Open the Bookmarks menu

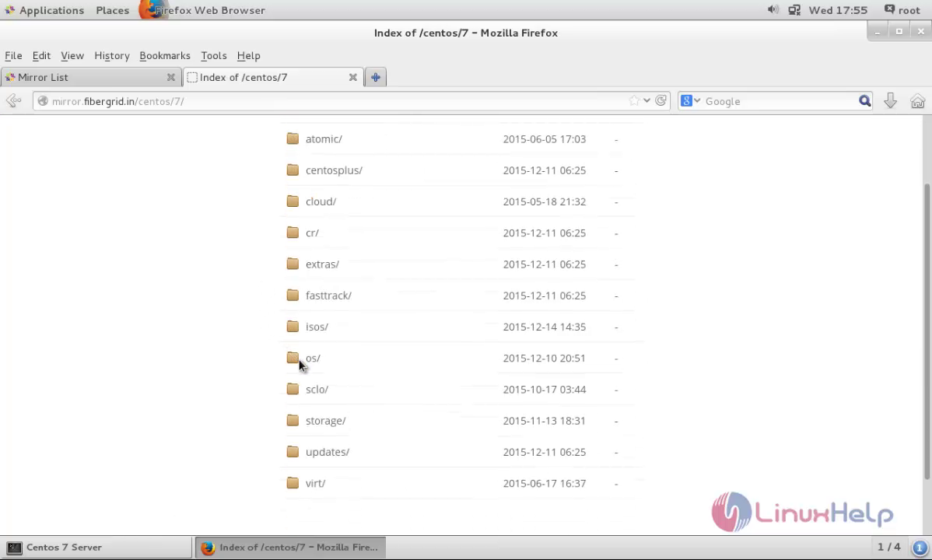coord(164,55)
